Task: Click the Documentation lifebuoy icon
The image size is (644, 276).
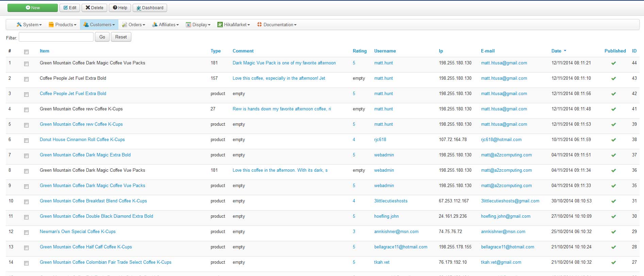Action: click(260, 25)
